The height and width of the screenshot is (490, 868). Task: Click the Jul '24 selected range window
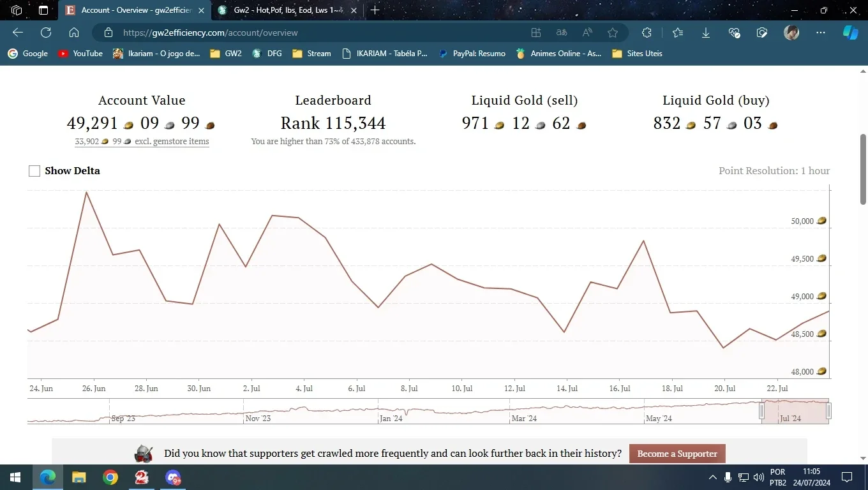pos(795,412)
